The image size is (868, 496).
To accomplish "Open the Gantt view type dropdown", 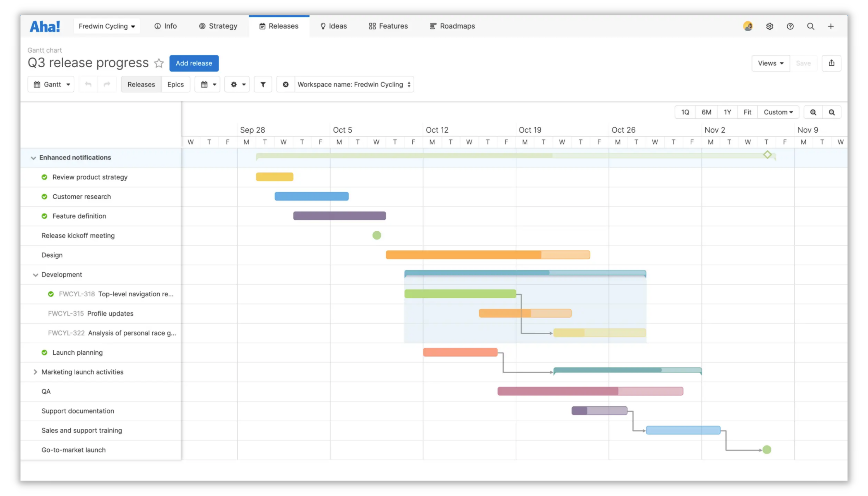I will [51, 84].
